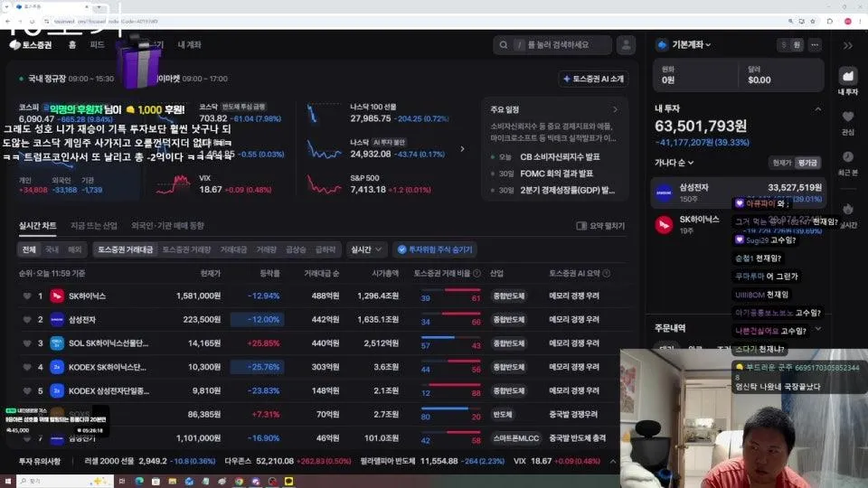Show next index cards with right chevron
Image resolution: width=868 pixels, height=488 pixels.
(x=462, y=148)
